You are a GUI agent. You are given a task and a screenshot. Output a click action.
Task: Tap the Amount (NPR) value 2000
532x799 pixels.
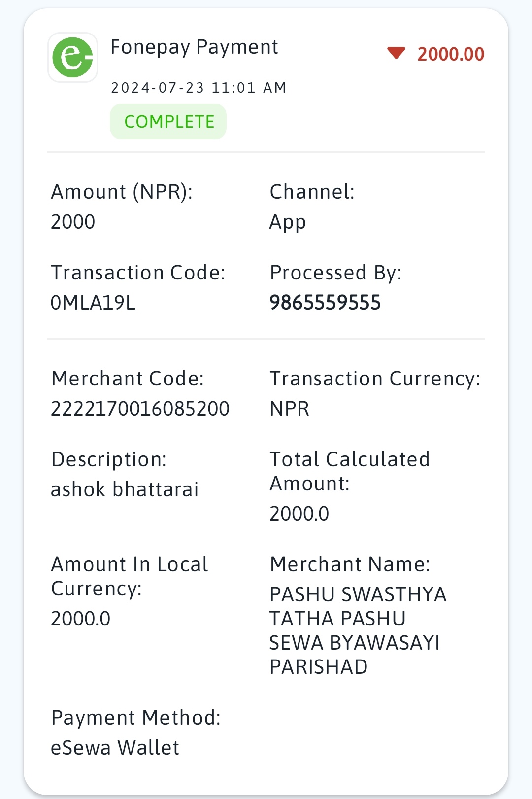(73, 222)
